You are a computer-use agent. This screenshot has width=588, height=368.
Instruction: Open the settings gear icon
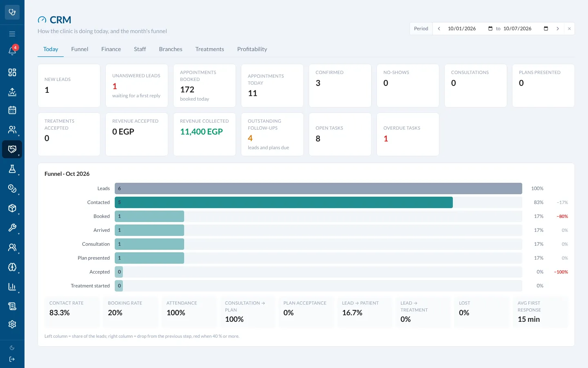point(12,324)
